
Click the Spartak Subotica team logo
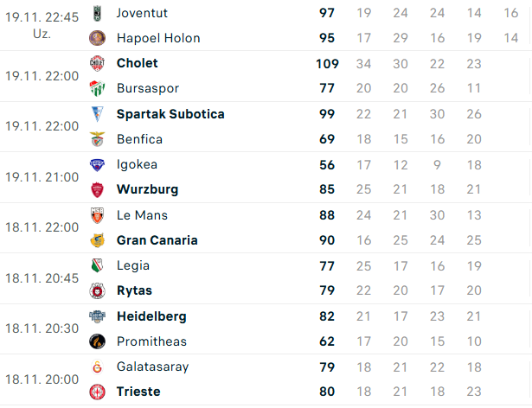tap(97, 114)
